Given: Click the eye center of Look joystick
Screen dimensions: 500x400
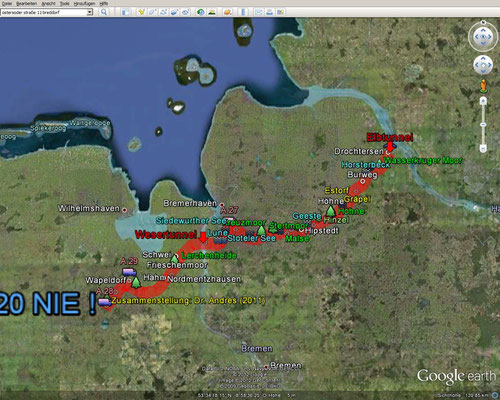Looking at the screenshot, I should click(483, 37).
